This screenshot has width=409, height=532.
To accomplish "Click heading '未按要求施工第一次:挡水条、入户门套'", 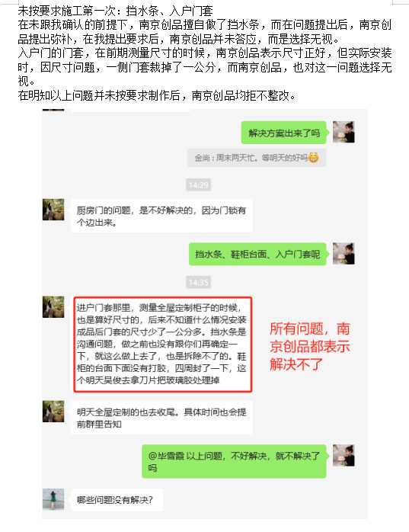I will click(x=115, y=11).
